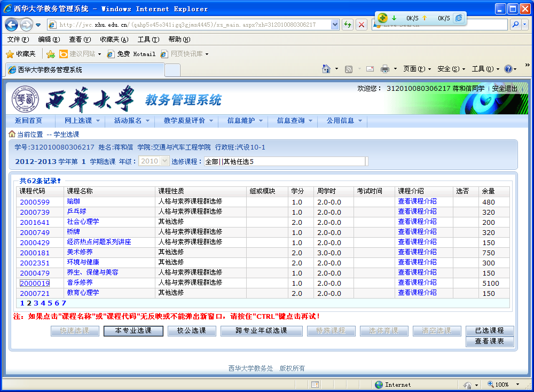Open course link 社会心理学

pyautogui.click(x=83, y=222)
